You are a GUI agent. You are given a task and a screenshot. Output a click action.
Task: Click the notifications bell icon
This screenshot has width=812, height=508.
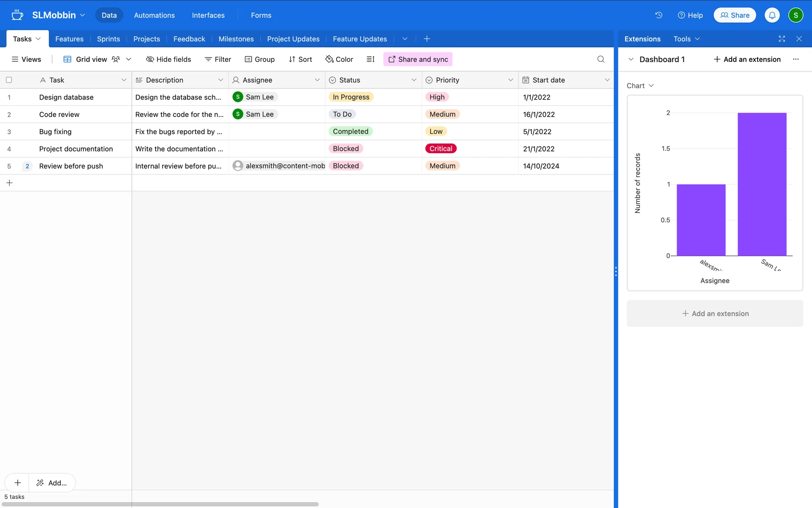click(772, 15)
